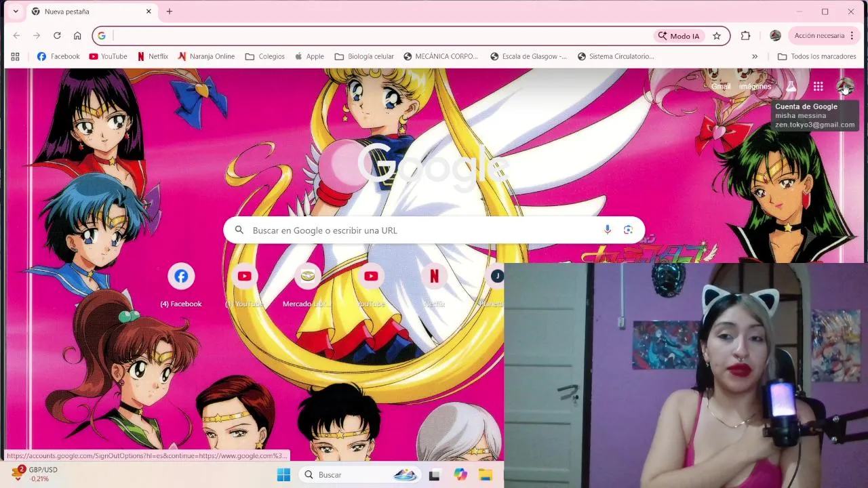Search by image with the Google Lens icon
The width and height of the screenshot is (868, 488).
pyautogui.click(x=628, y=230)
